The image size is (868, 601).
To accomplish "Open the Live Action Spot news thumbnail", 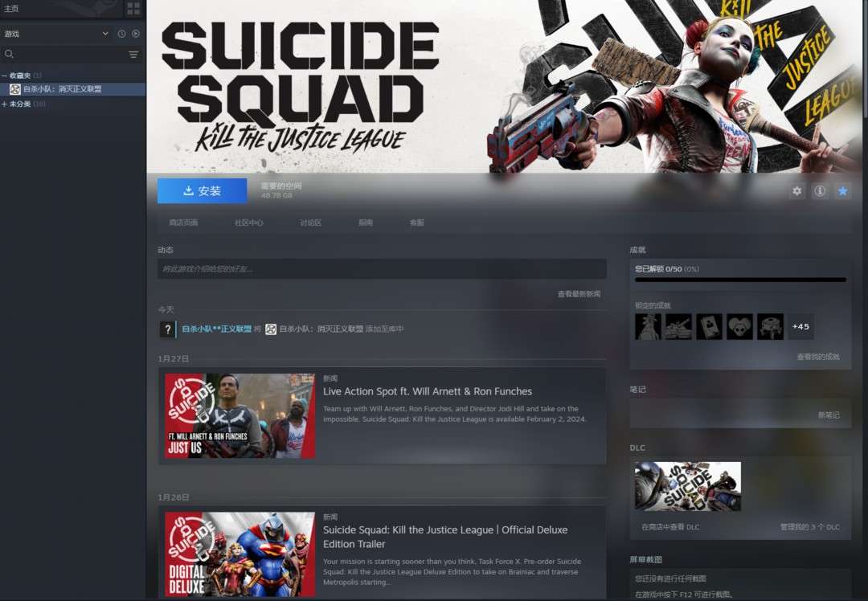I will pyautogui.click(x=240, y=415).
